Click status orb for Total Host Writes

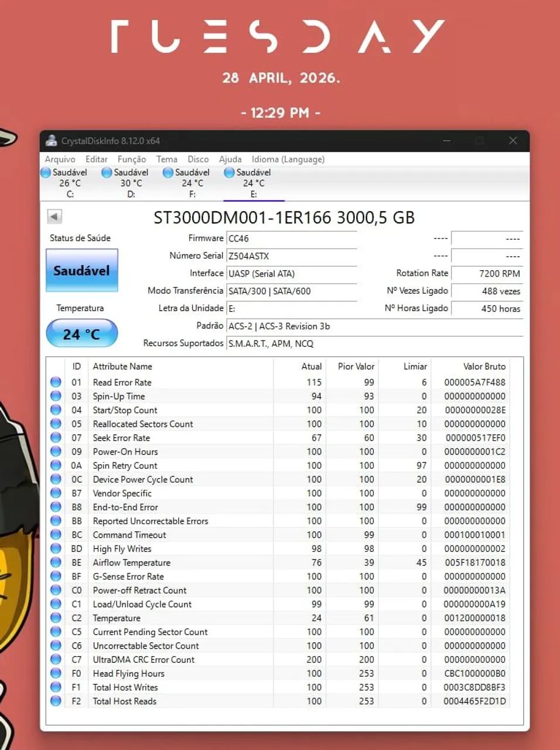coord(56,687)
